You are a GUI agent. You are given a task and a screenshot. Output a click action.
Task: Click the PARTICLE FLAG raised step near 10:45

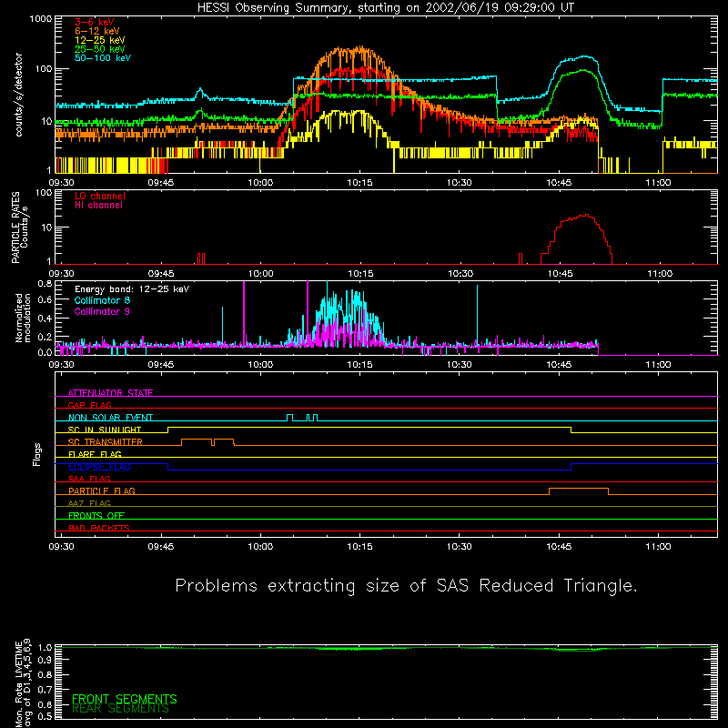[x=579, y=489]
